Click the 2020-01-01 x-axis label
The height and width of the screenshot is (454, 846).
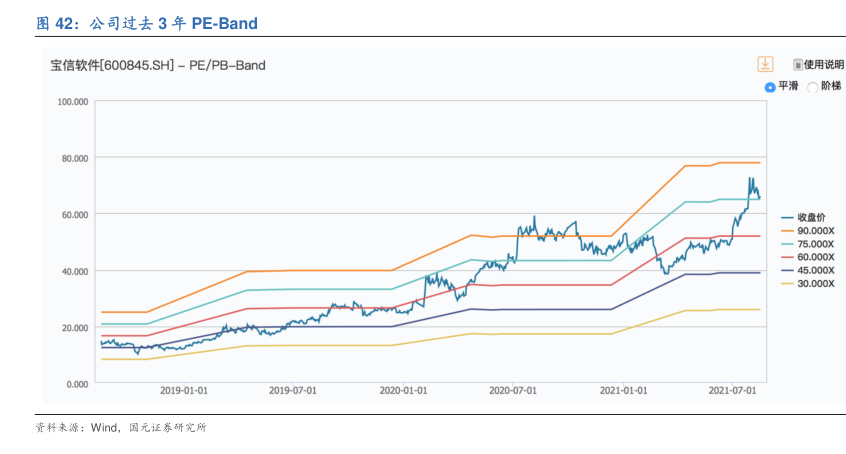(404, 391)
